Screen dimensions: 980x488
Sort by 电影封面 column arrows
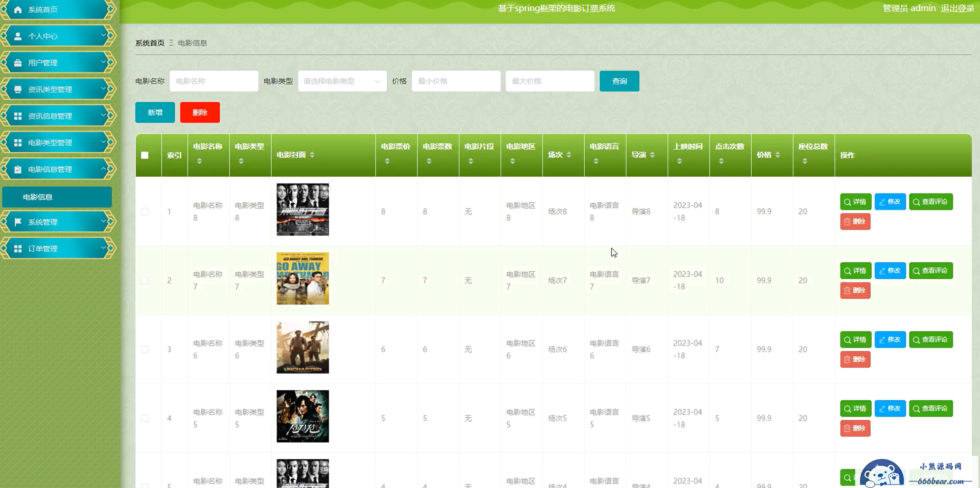(x=312, y=155)
